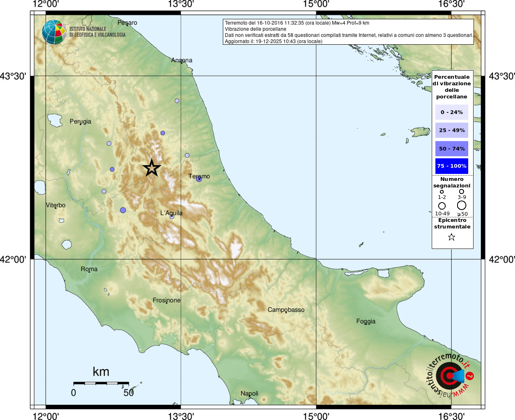The image size is (515, 420).
Task: Click the 'Dati non verificati' header line
Action: pyautogui.click(x=349, y=35)
